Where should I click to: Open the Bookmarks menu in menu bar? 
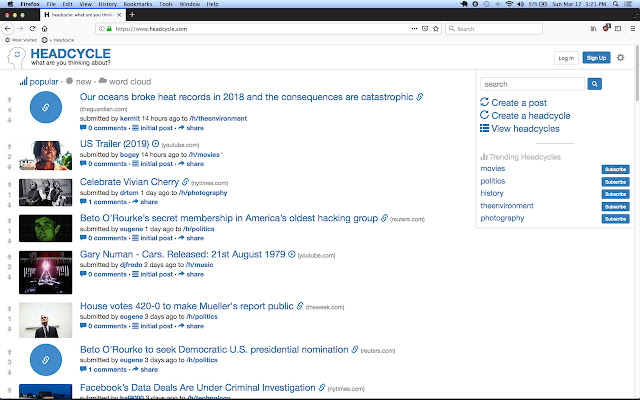point(138,4)
